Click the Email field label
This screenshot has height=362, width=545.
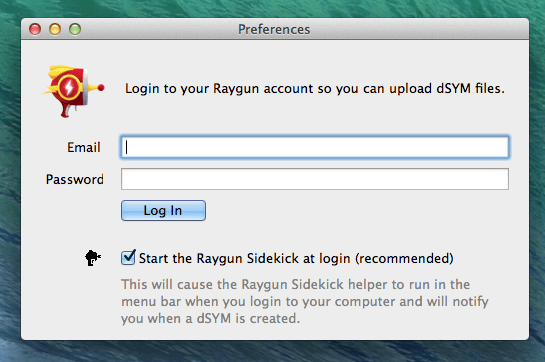coord(84,147)
